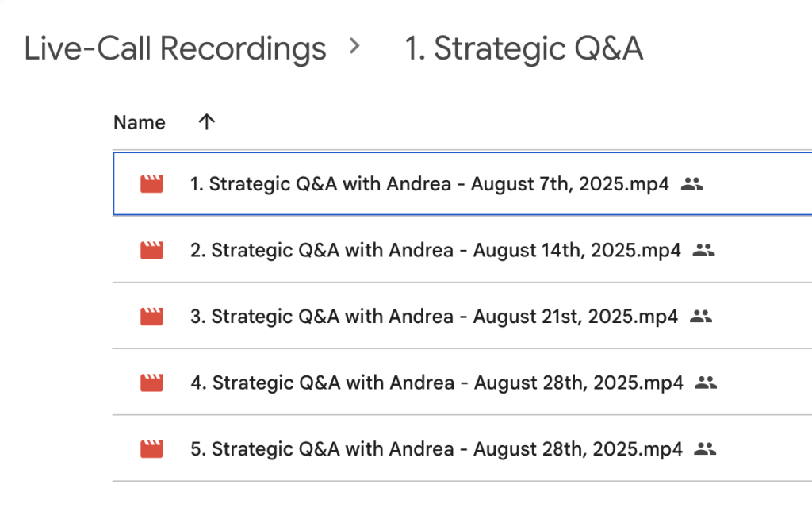Image resolution: width=812 pixels, height=519 pixels.
Task: Click video icon of August 14th recording
Action: tap(151, 251)
